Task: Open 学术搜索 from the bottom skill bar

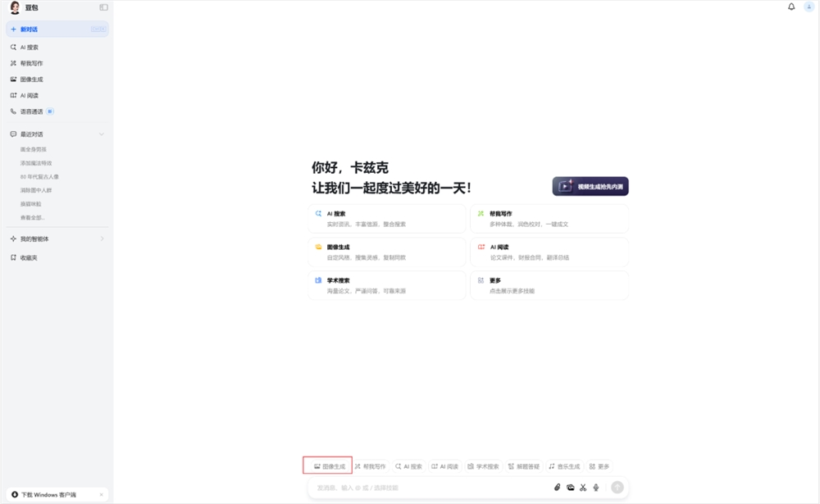Action: (x=484, y=465)
